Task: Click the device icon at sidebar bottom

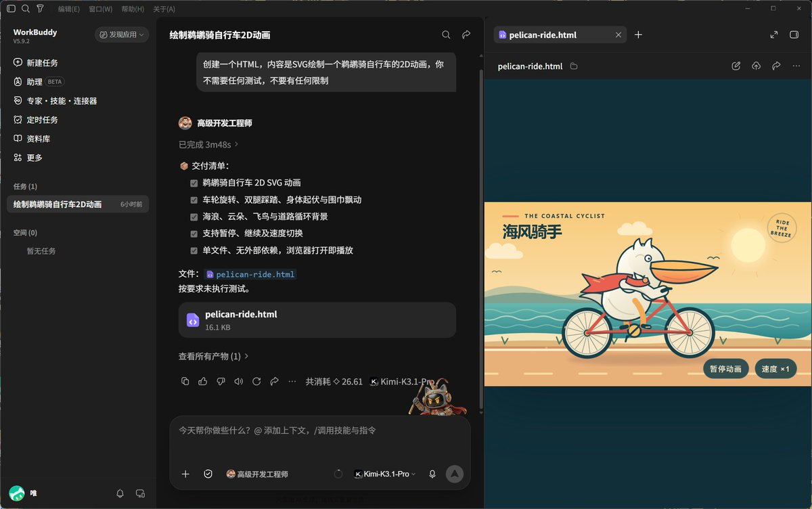Action: (140, 493)
